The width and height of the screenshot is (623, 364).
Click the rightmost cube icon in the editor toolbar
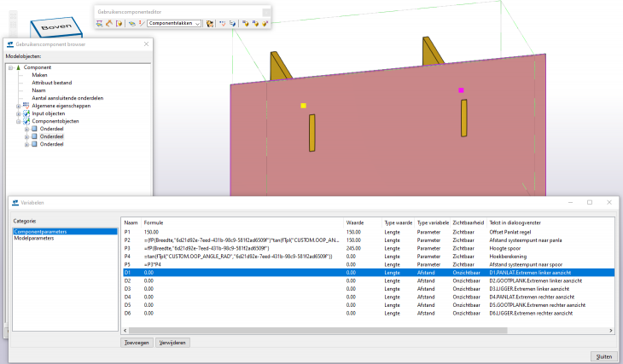(x=265, y=24)
